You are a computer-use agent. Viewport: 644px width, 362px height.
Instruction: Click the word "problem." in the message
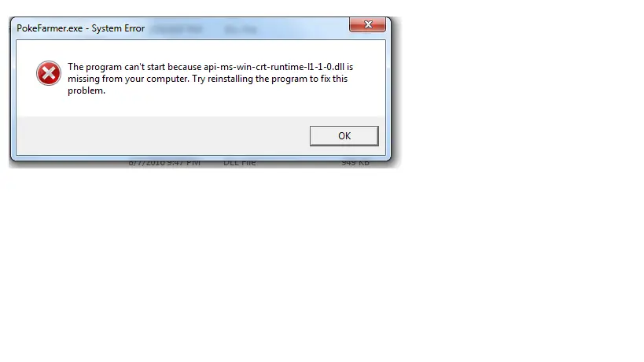pyautogui.click(x=86, y=90)
